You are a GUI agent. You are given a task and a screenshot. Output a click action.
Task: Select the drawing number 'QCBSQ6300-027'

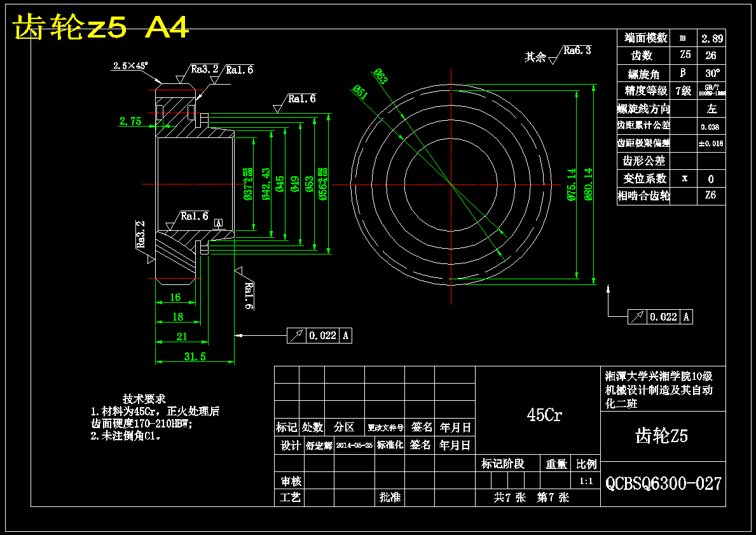click(663, 483)
